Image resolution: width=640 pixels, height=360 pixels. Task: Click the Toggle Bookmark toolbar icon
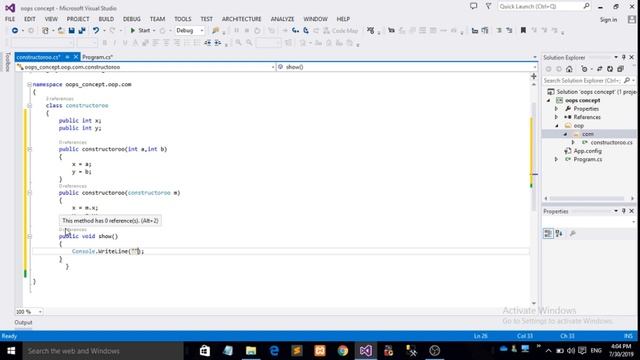[x=523, y=31]
